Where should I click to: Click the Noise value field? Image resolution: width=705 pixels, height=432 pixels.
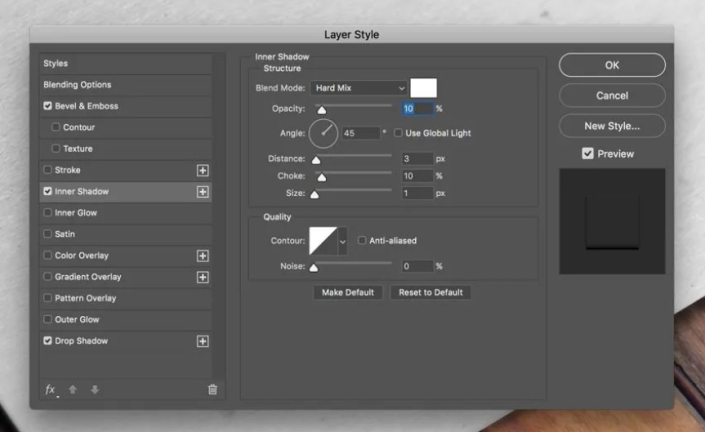coord(417,266)
